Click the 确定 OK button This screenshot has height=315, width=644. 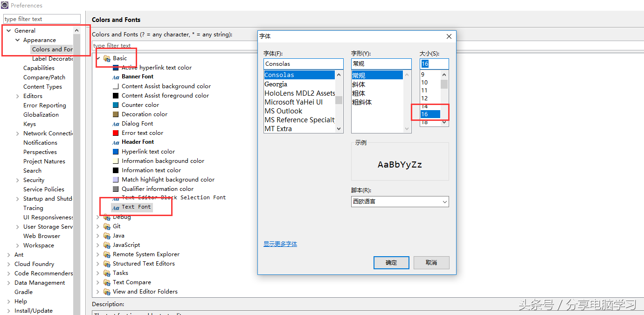click(x=391, y=263)
